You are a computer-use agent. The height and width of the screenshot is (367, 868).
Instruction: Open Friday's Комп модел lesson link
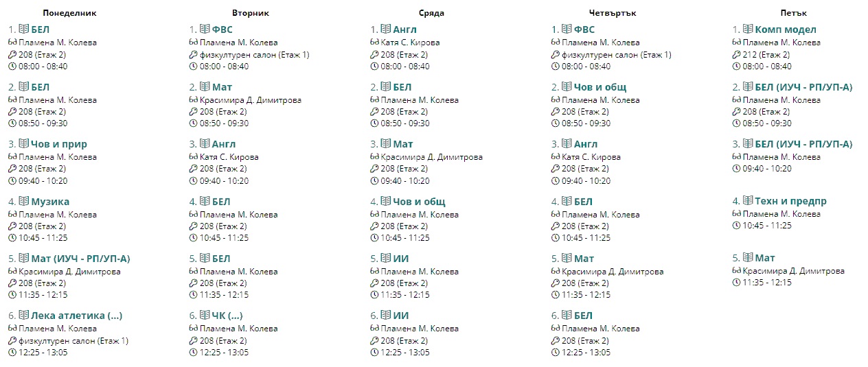point(786,29)
